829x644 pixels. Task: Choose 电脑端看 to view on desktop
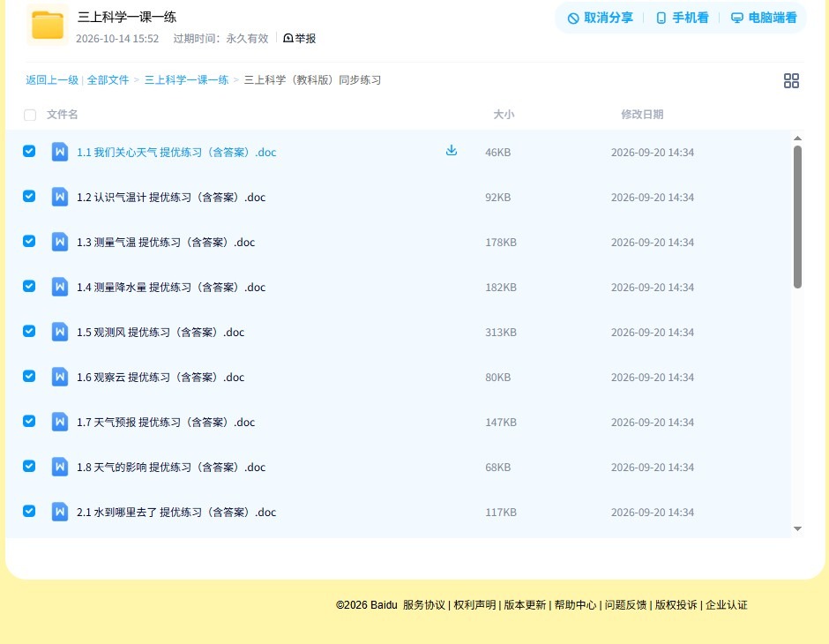[764, 18]
